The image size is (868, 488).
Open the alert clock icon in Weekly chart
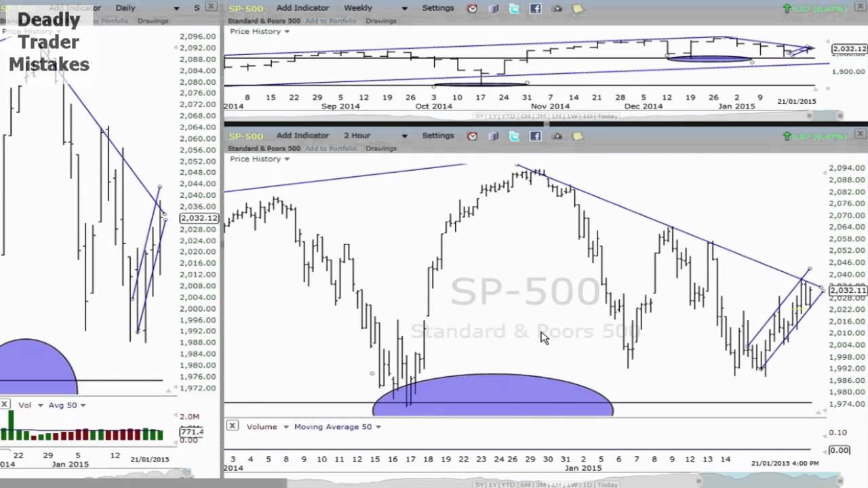point(473,8)
